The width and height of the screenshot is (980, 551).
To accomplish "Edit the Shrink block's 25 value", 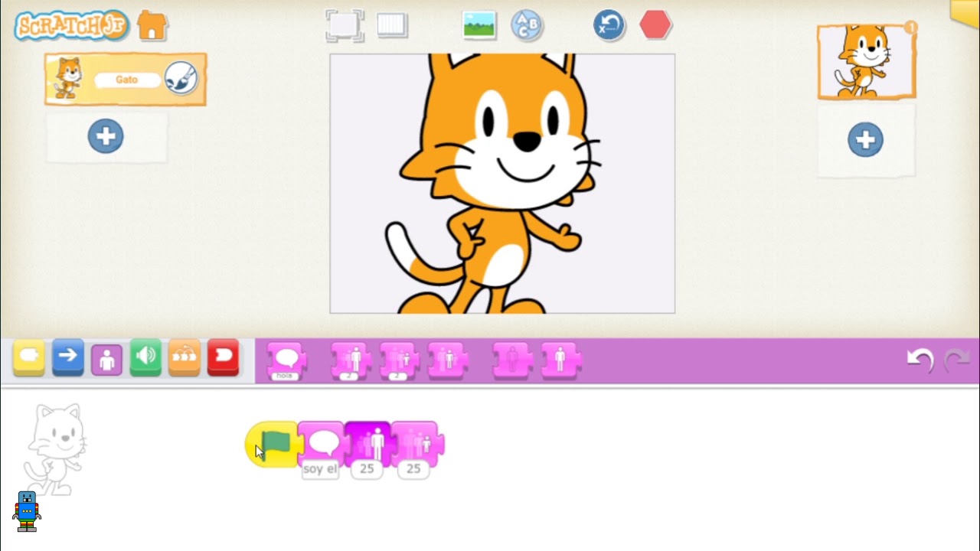I will (x=413, y=469).
